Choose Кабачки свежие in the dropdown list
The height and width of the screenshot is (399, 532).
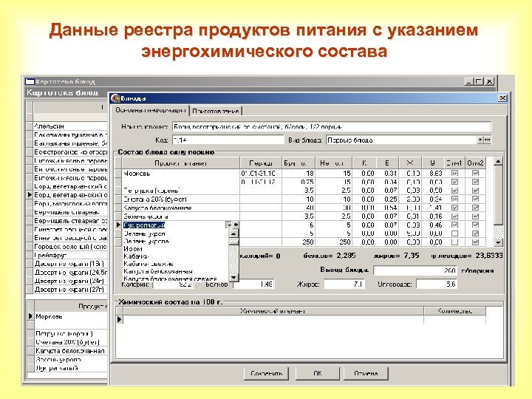(x=149, y=264)
